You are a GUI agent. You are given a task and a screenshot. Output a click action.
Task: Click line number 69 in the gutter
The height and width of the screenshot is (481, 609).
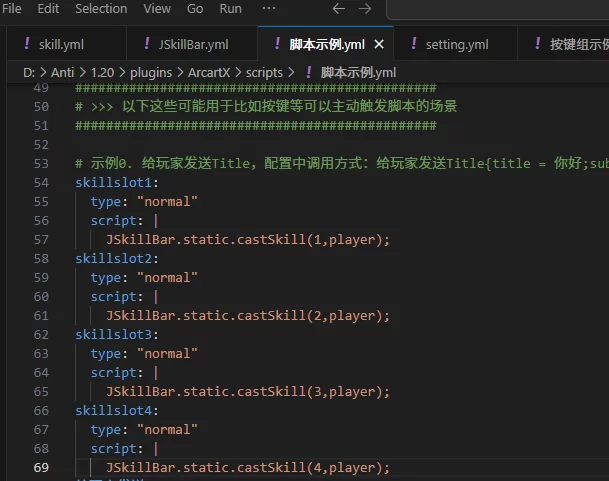coord(41,468)
